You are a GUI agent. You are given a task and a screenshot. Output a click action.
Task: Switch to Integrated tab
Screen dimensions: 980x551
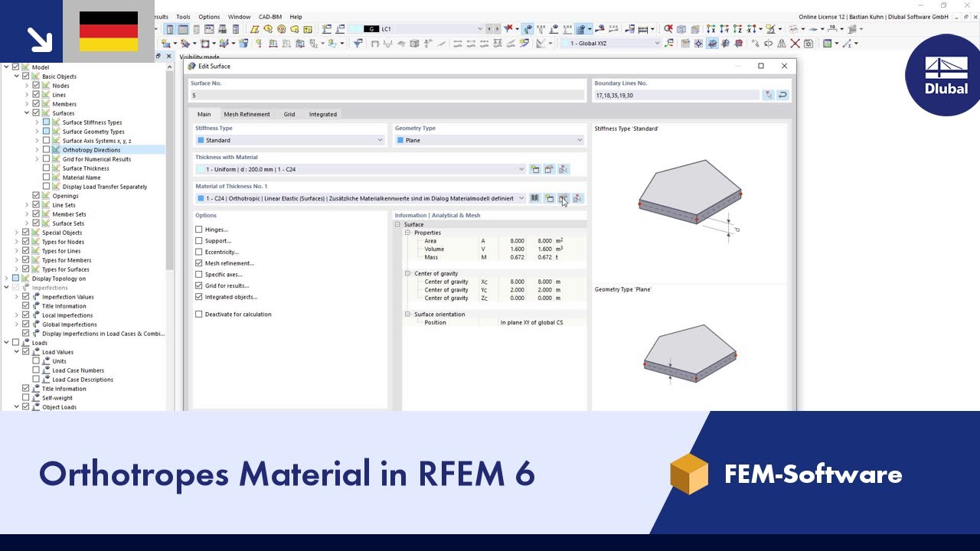(323, 114)
